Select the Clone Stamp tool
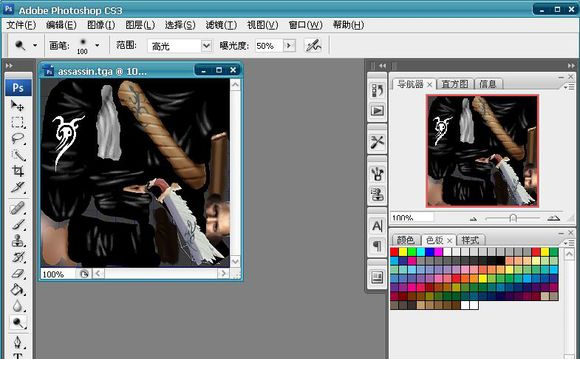Screen dimensions: 580x373 pos(17,241)
